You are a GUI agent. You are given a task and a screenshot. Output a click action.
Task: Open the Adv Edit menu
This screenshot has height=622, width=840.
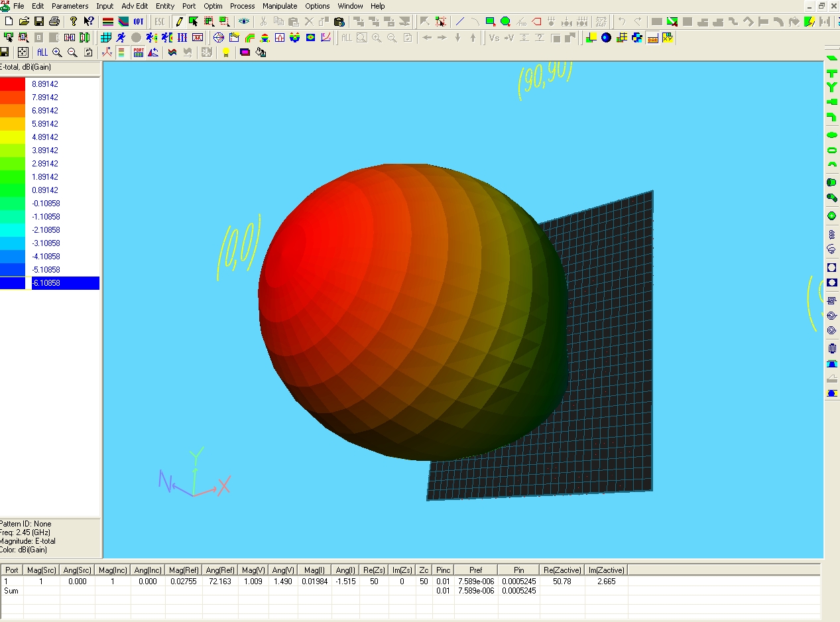pos(135,6)
